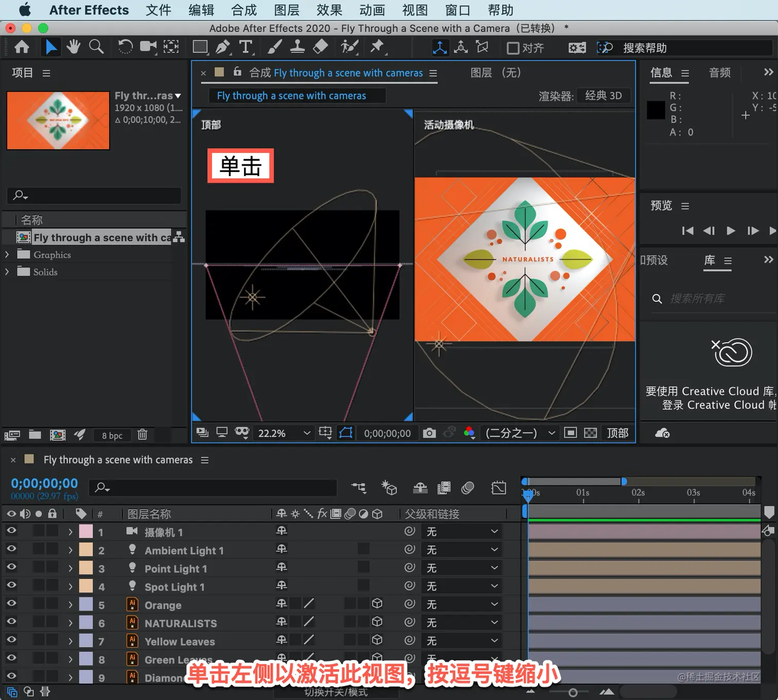Choose the World Axis mode icon
The height and width of the screenshot is (700, 778).
[461, 47]
